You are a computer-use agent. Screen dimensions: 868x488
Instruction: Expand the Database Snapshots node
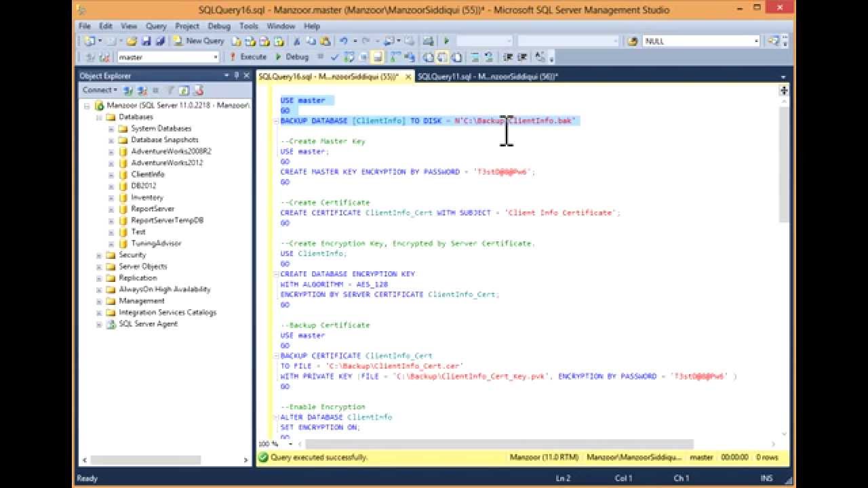(111, 140)
